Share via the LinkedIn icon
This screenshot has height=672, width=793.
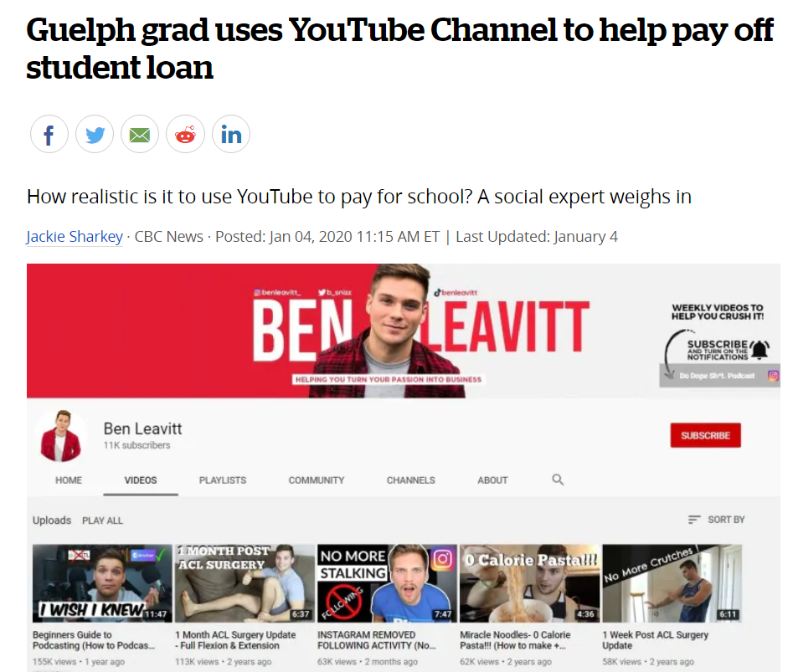[230, 135]
